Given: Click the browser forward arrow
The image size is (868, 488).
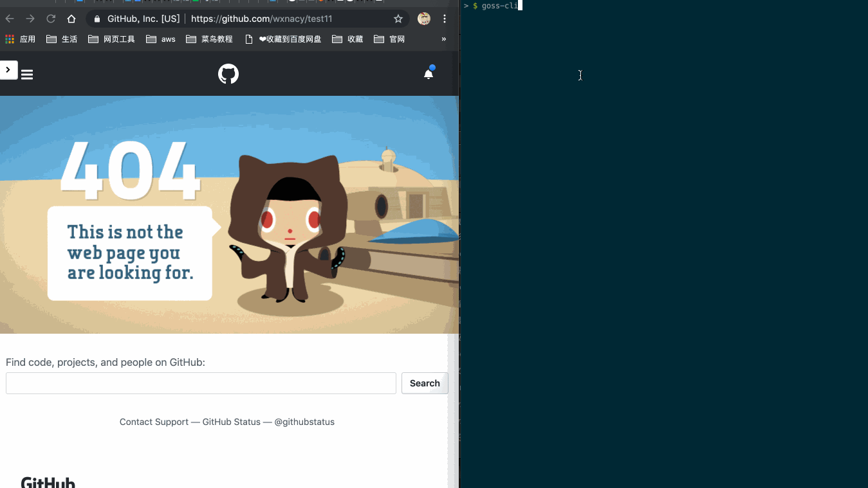Looking at the screenshot, I should click(30, 19).
